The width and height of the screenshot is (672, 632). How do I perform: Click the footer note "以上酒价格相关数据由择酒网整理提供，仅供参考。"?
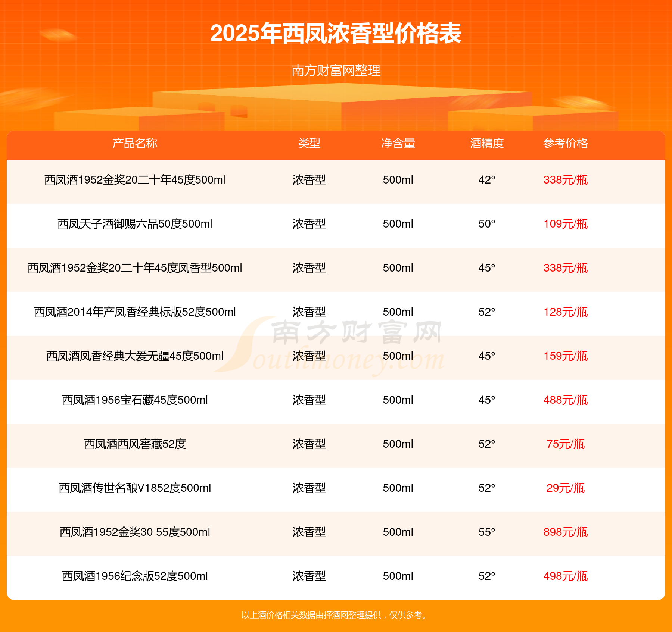[x=335, y=615]
